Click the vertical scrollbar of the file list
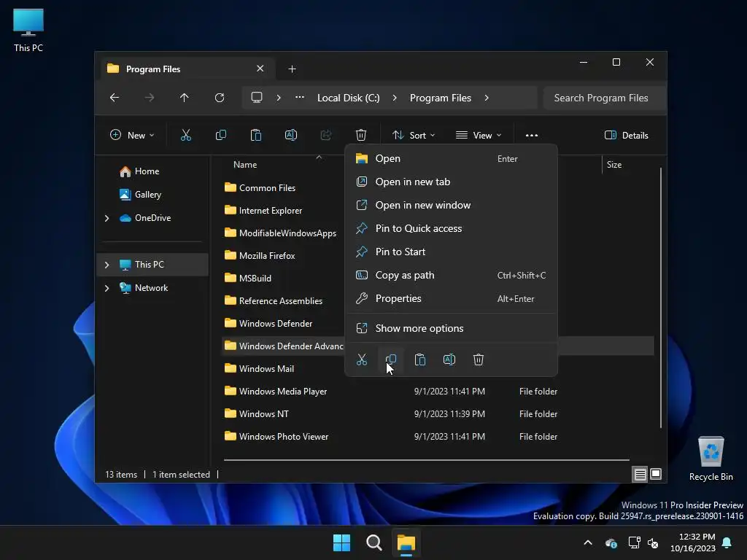The height and width of the screenshot is (560, 747). click(x=661, y=297)
